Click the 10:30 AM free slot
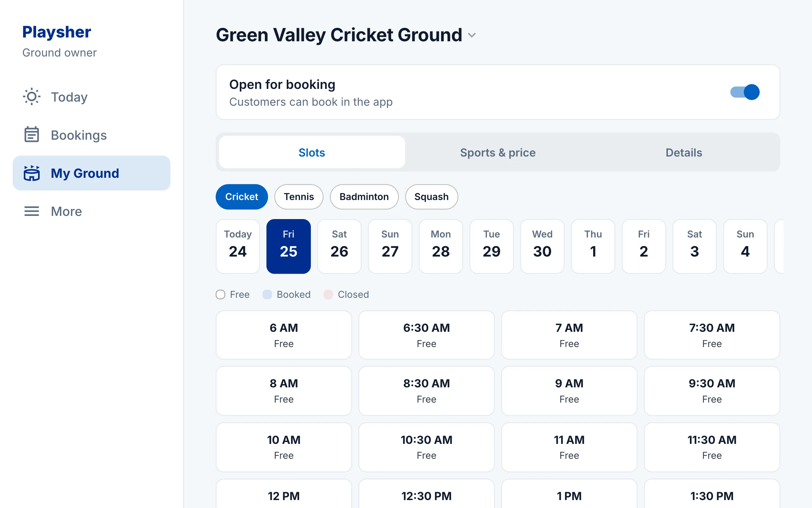This screenshot has height=508, width=812. pos(427,447)
